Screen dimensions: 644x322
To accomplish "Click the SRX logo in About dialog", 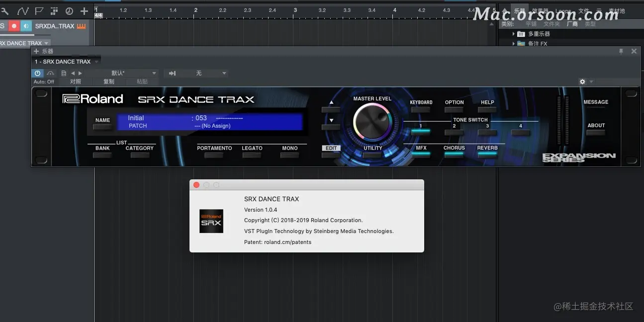I will [x=211, y=221].
